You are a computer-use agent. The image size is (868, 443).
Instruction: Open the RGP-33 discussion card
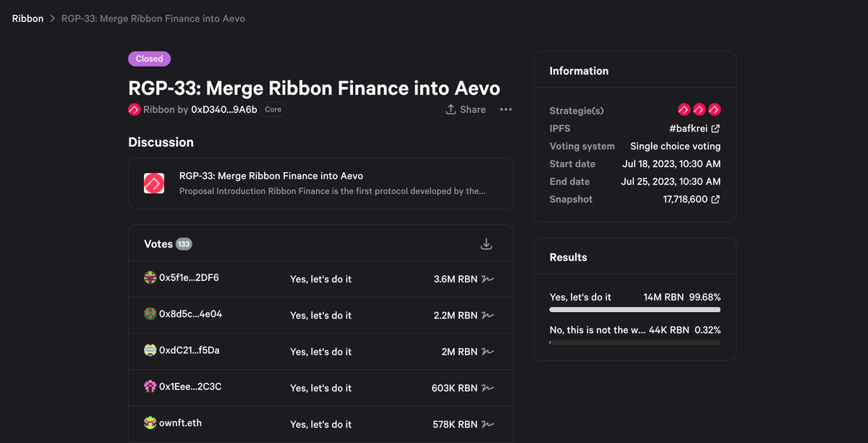coord(320,183)
